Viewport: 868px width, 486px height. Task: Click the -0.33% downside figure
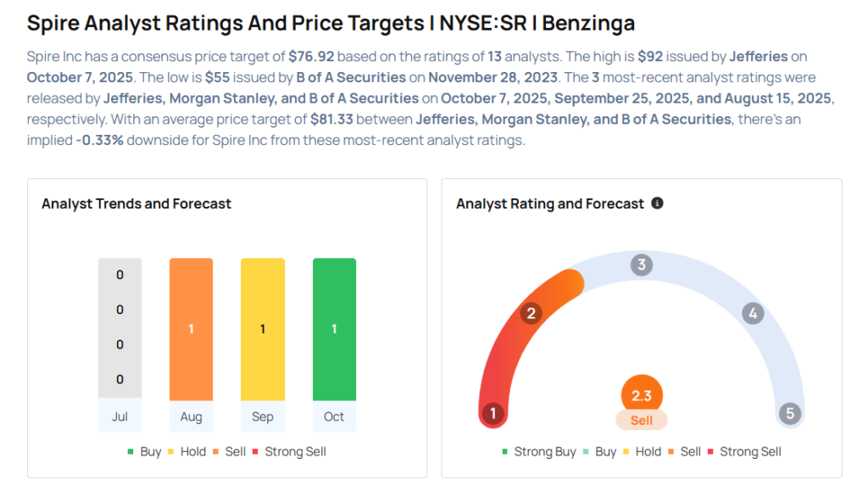click(98, 140)
